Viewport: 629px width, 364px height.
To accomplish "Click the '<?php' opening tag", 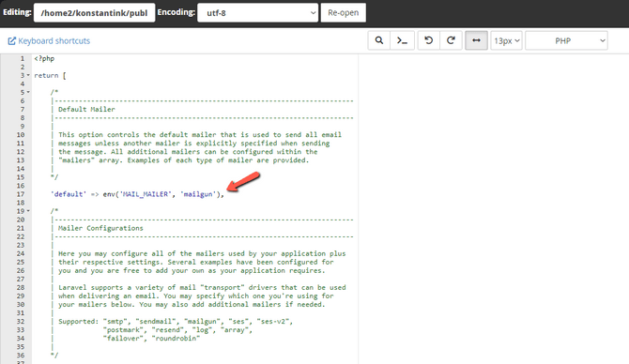I will coord(44,58).
